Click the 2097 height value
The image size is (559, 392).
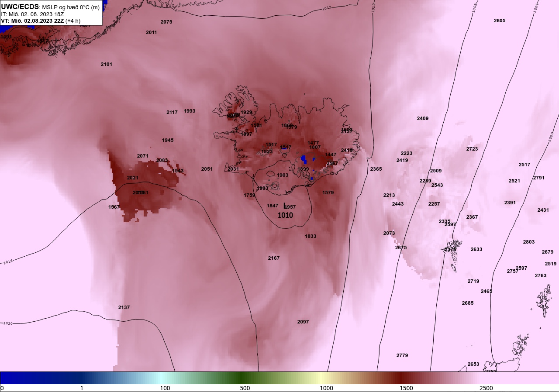pos(303,322)
